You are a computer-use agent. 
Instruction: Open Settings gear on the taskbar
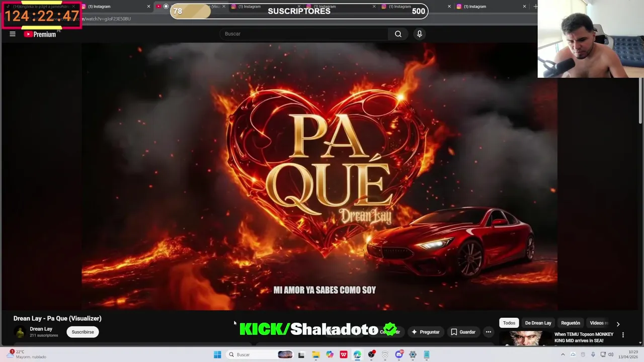(x=413, y=354)
